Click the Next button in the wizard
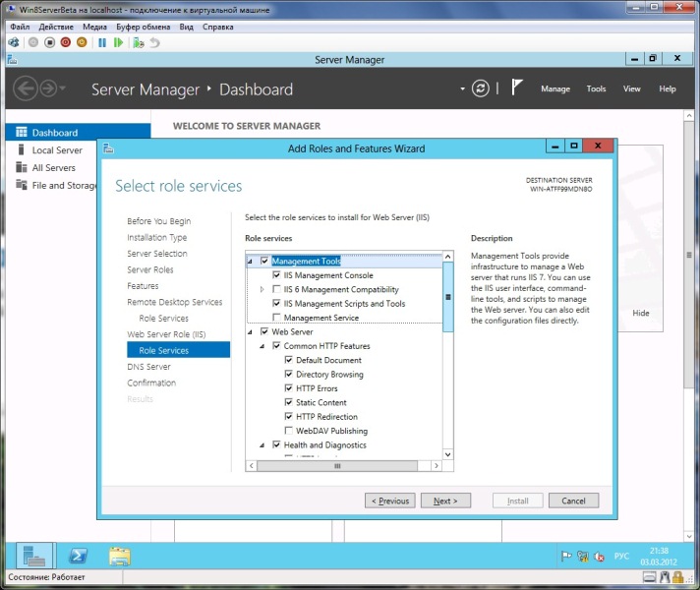700x590 pixels. tap(445, 501)
